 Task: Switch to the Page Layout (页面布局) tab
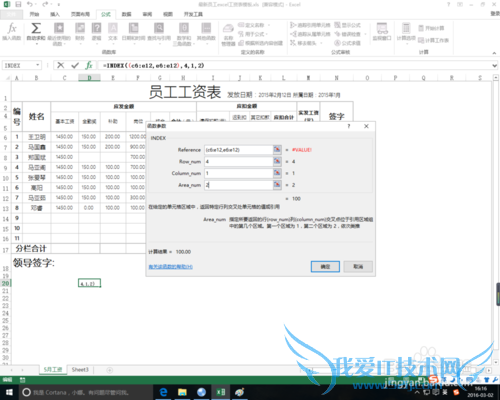tap(80, 14)
